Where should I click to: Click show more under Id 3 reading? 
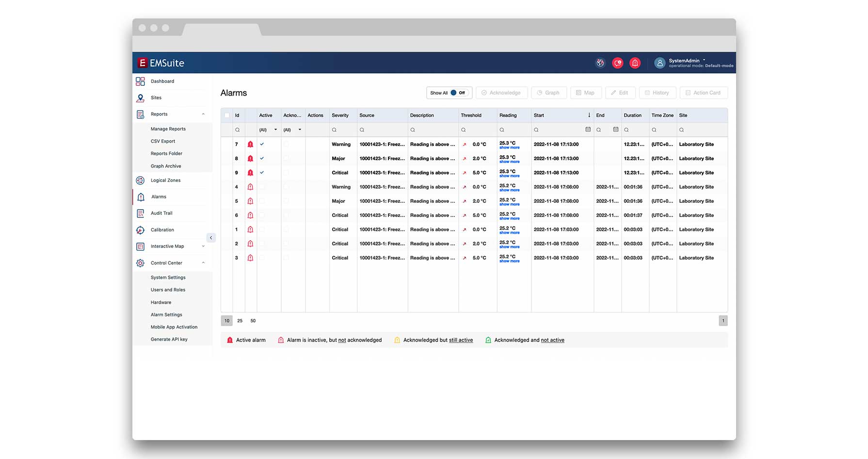coord(509,261)
